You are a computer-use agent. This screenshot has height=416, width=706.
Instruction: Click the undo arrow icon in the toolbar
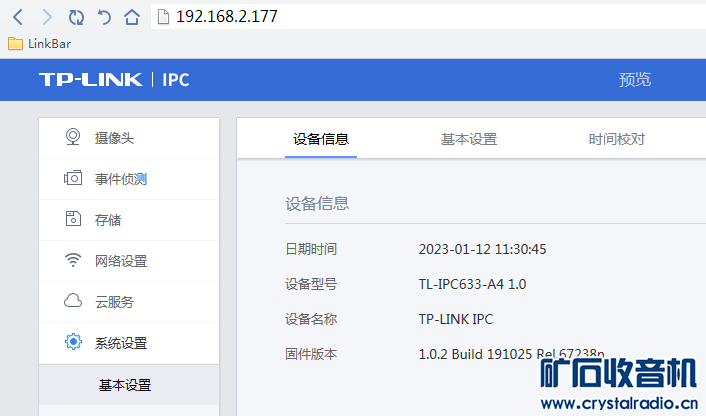point(104,18)
